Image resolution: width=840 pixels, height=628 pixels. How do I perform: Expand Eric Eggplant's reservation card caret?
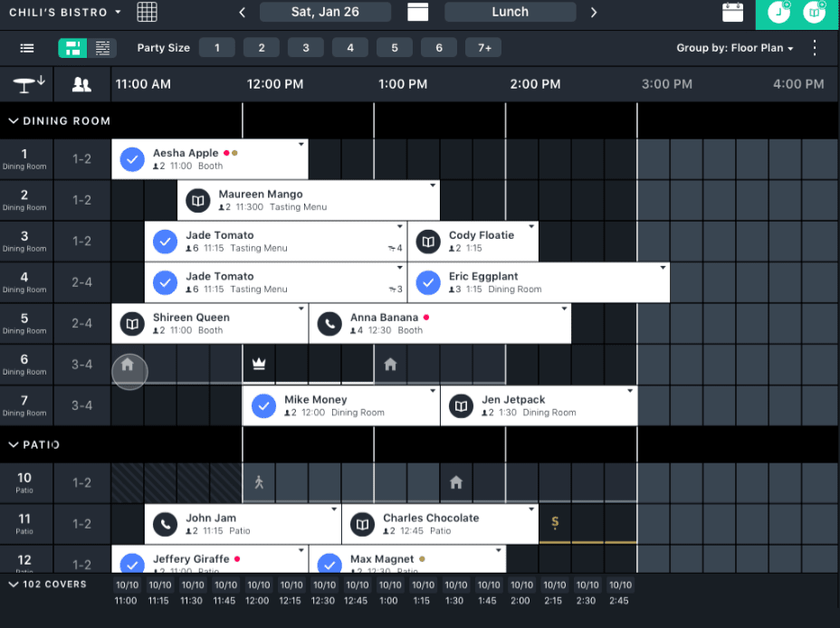[x=662, y=269]
